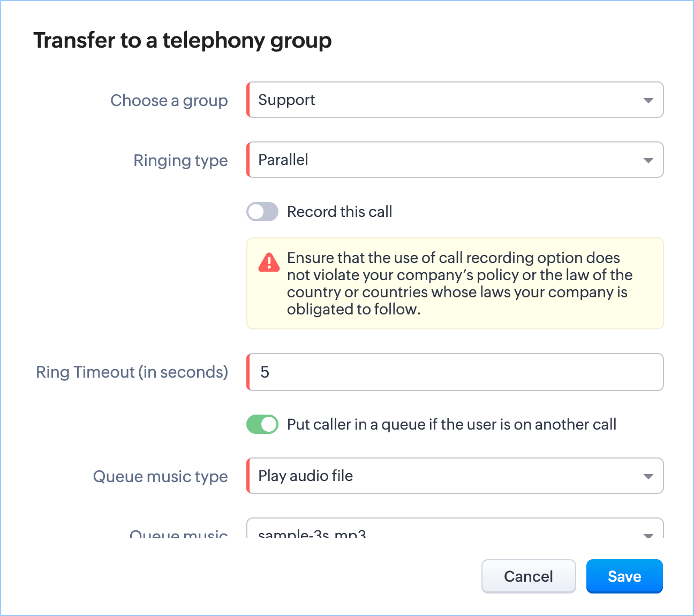The image size is (694, 616).
Task: Open the Choose a group dropdown
Action: coord(454,100)
